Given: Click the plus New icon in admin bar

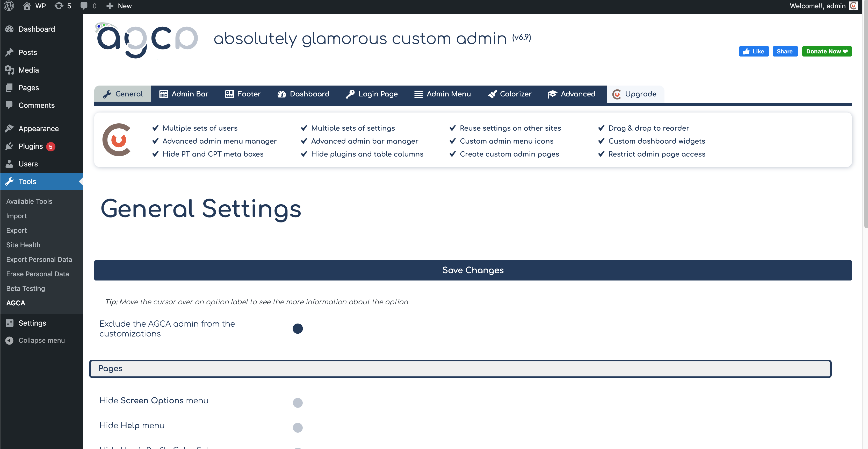Looking at the screenshot, I should 110,6.
